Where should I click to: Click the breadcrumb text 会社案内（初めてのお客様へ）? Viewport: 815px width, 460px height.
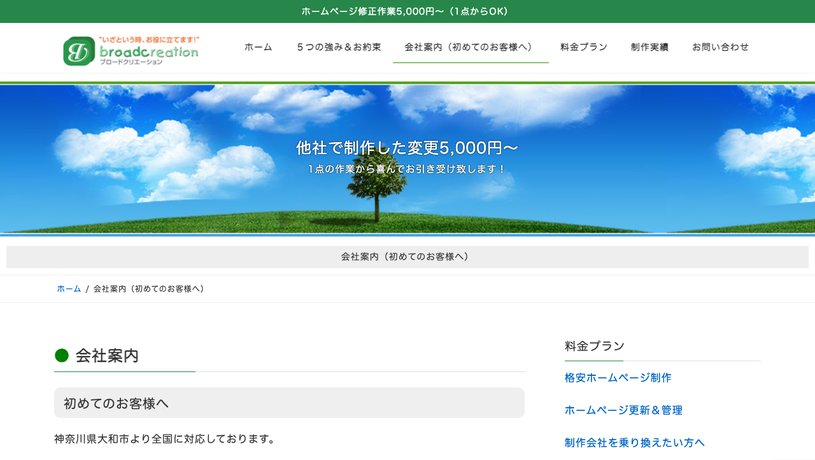[150, 289]
